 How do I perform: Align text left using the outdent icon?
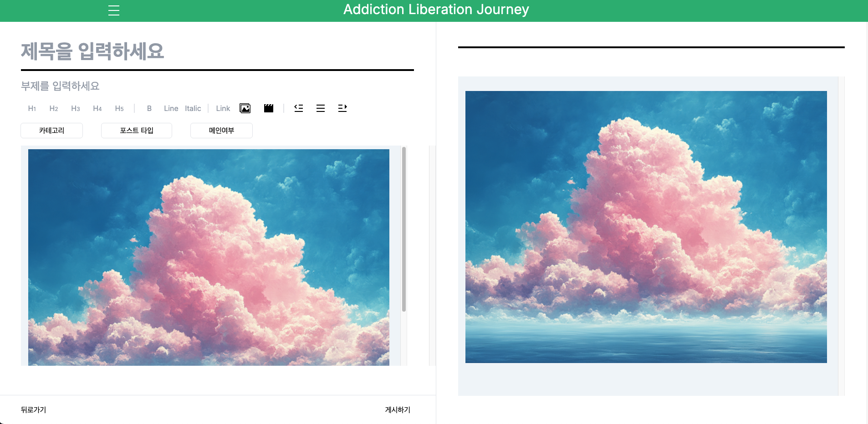pos(299,108)
